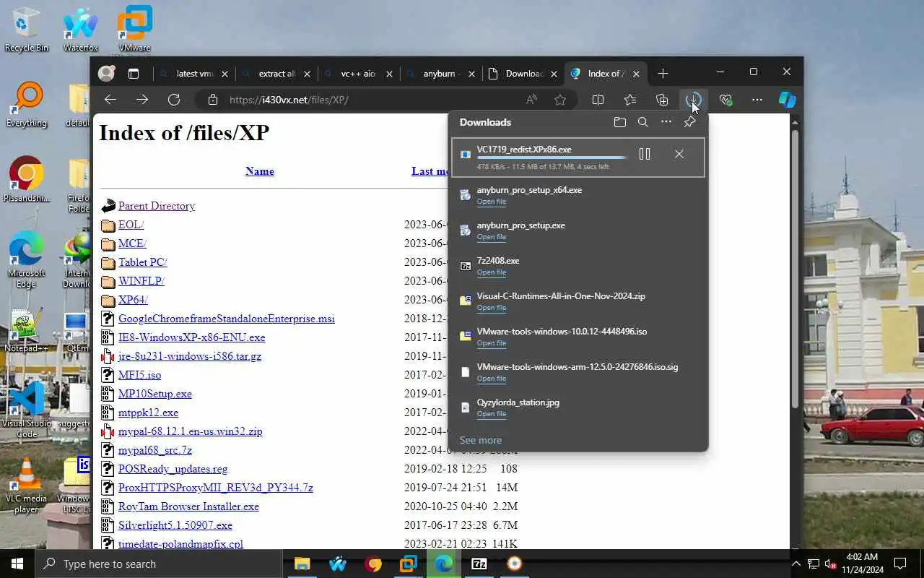Open the Windows Start button
Viewport: 924px width, 578px height.
tap(17, 564)
